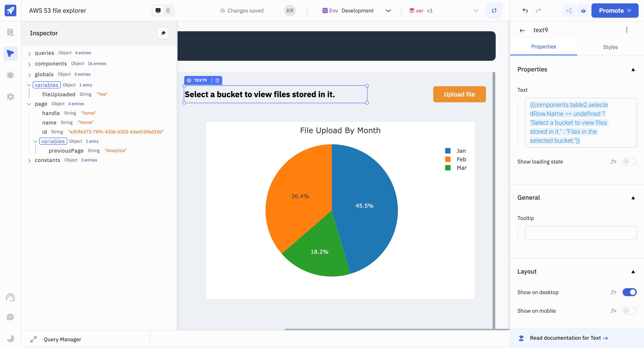
Task: Click the Query Manager label
Action: coord(62,339)
